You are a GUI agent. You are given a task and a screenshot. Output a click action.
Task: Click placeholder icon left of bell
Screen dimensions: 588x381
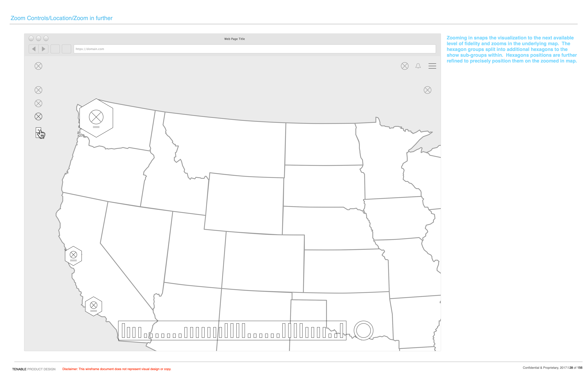(404, 66)
